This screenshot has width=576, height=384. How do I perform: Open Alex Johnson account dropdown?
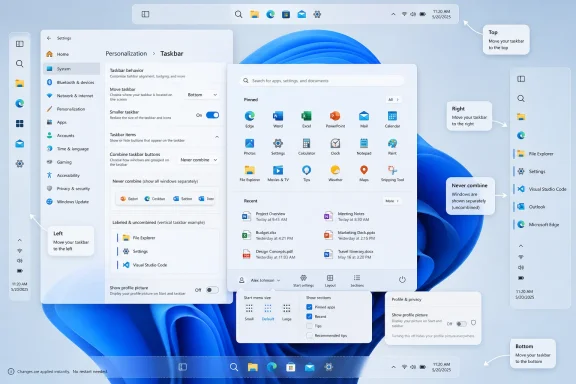[x=261, y=280]
